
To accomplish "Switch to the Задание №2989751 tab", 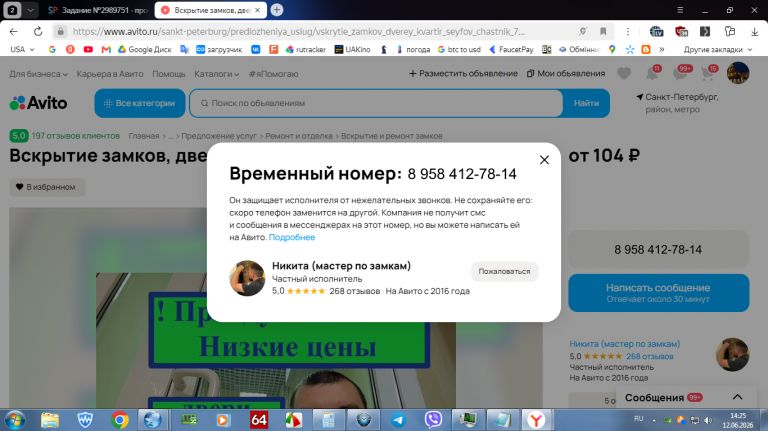I will click(x=99, y=10).
